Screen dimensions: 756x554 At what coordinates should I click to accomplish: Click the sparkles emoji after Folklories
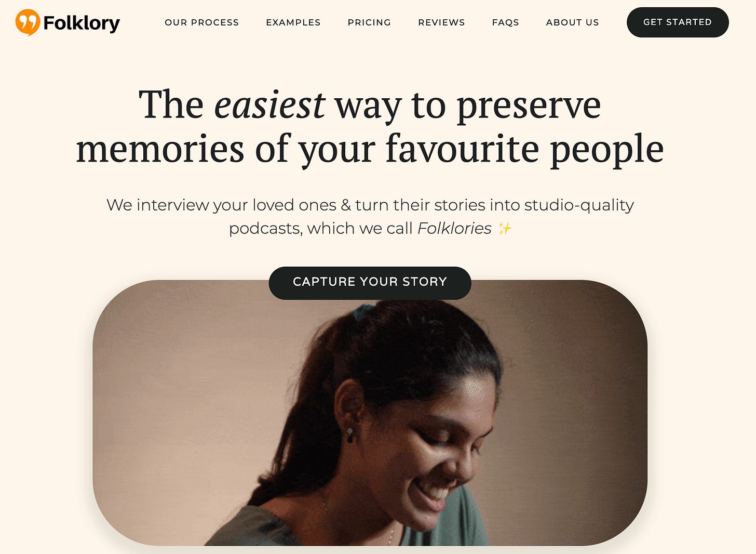click(x=505, y=228)
